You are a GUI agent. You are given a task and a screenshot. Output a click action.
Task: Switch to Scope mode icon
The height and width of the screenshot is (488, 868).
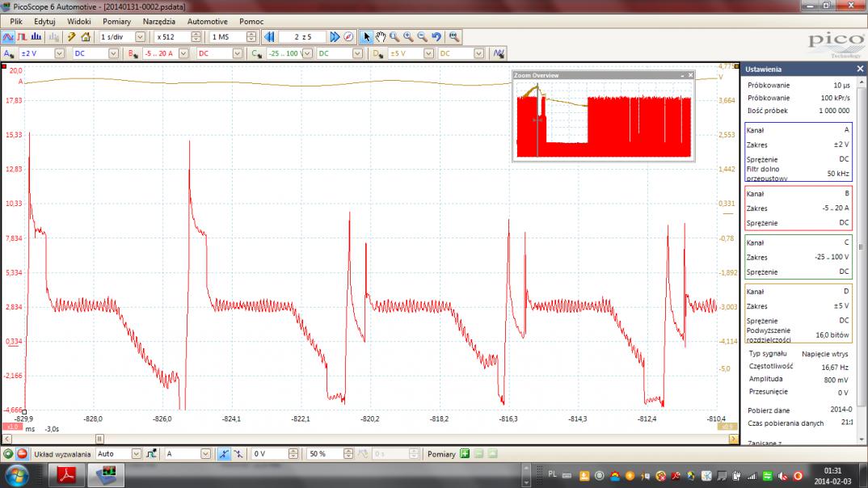pyautogui.click(x=8, y=37)
